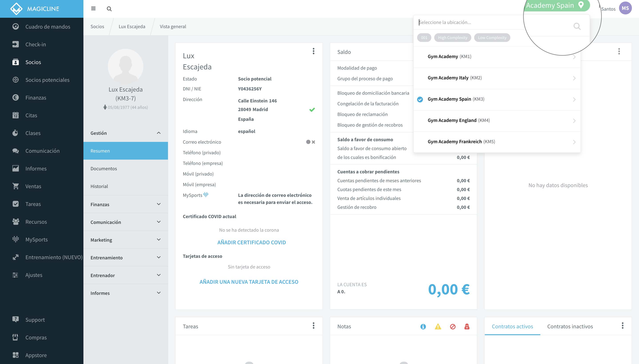
Task: Click the red prohibited note icon
Action: pyautogui.click(x=453, y=327)
